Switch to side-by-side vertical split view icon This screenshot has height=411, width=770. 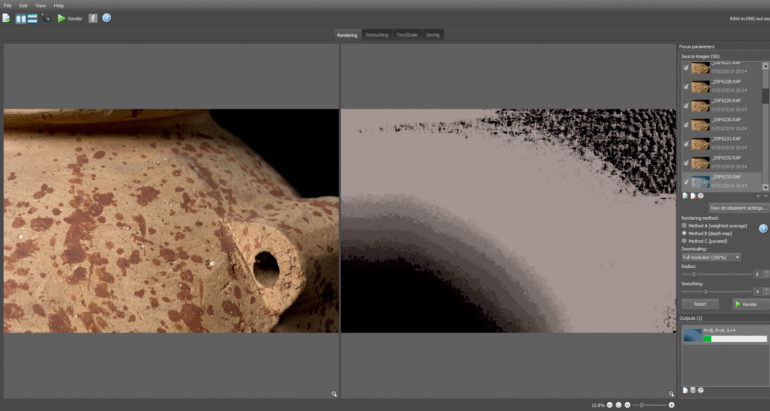[21, 19]
